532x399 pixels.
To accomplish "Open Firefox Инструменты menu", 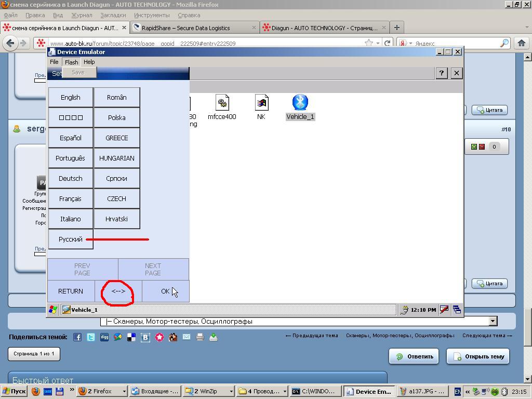I will (152, 15).
